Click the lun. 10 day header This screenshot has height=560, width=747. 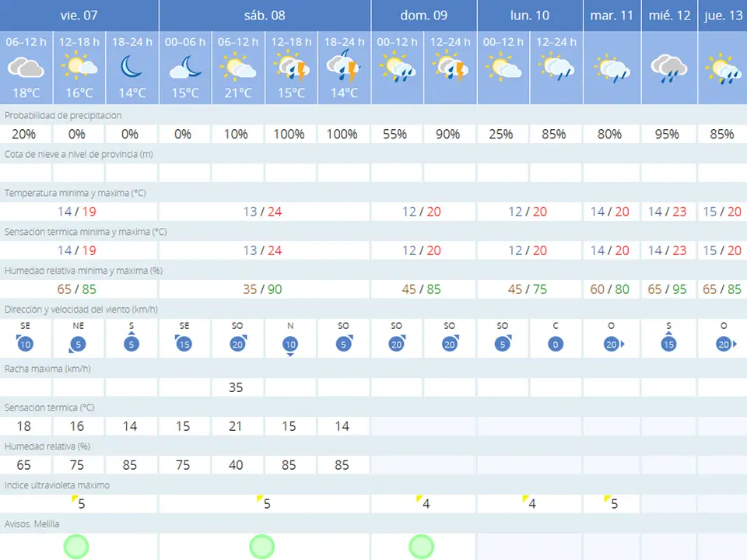pyautogui.click(x=530, y=16)
